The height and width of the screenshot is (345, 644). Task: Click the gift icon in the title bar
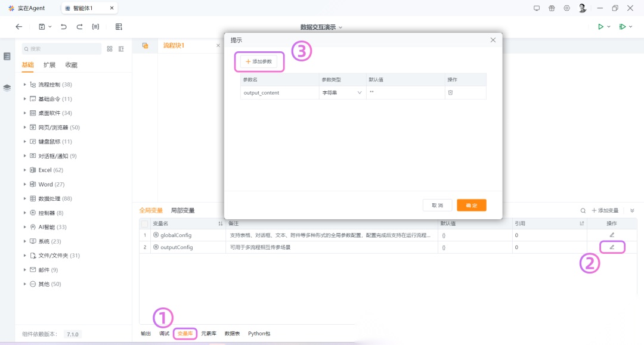(552, 8)
